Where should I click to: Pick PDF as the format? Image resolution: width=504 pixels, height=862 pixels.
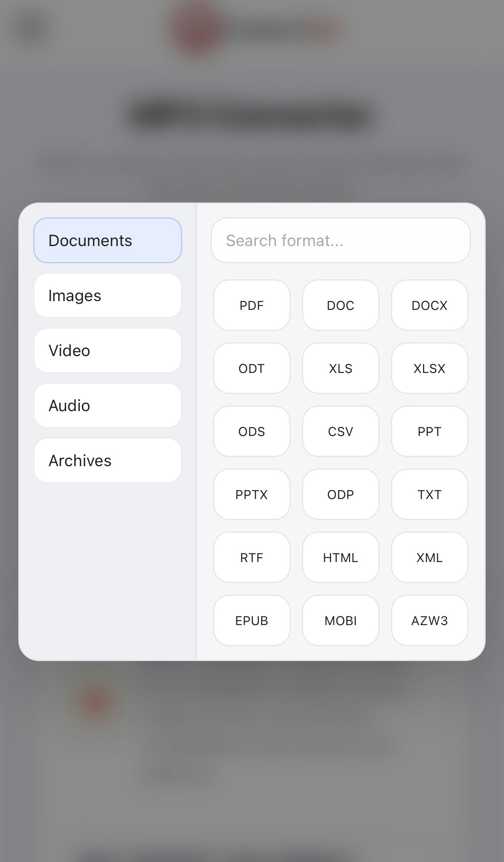252,305
